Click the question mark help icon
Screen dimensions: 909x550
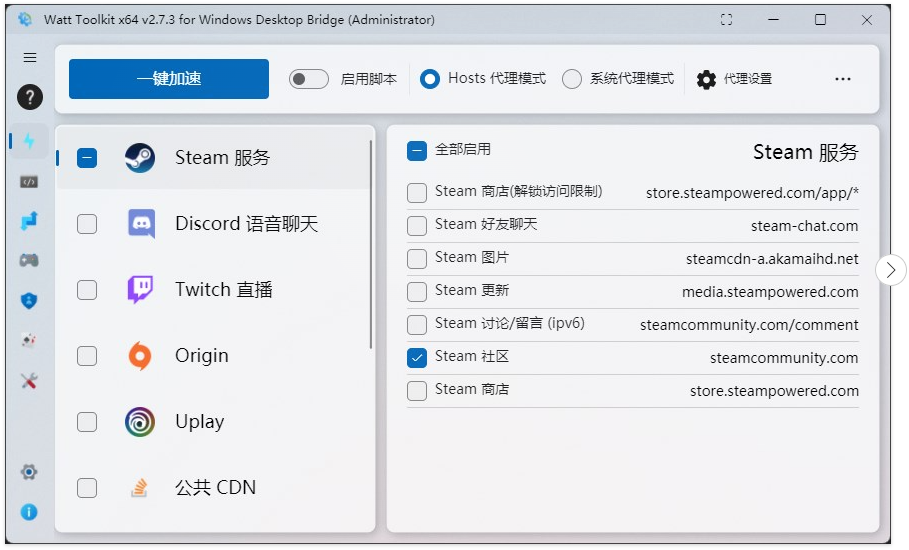30,97
